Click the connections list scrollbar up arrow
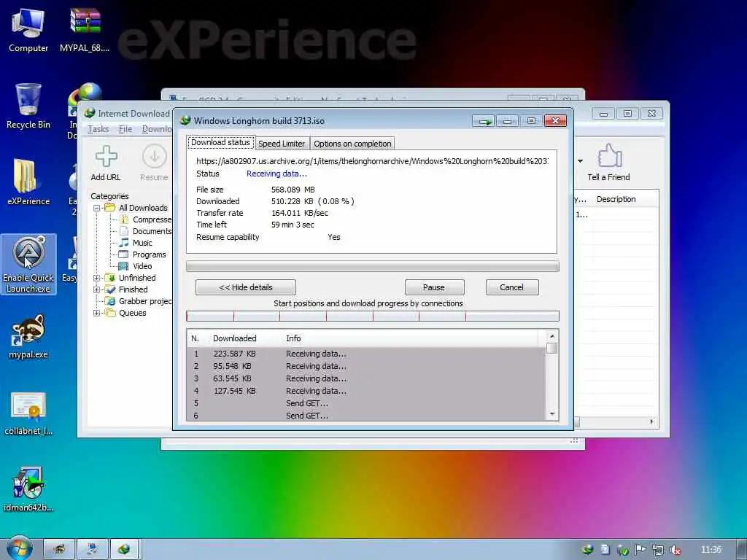Image resolution: width=747 pixels, height=560 pixels. [x=552, y=336]
